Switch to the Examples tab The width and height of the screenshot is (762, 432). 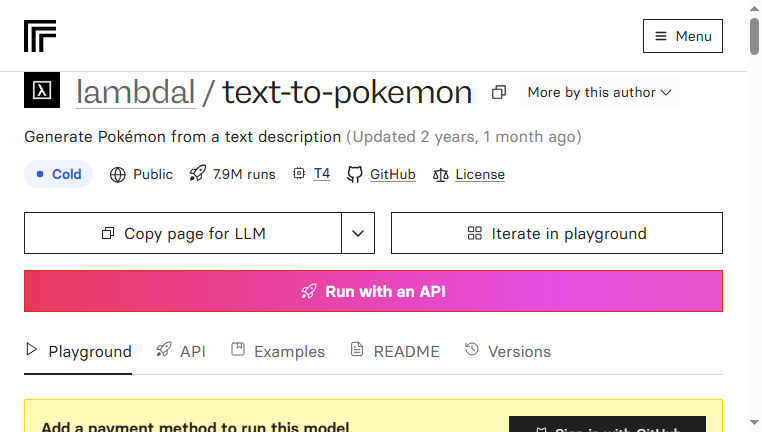coord(277,351)
